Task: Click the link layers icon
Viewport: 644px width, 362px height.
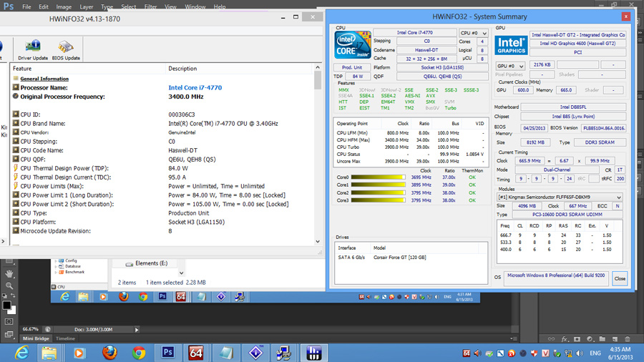Action: 551,339
